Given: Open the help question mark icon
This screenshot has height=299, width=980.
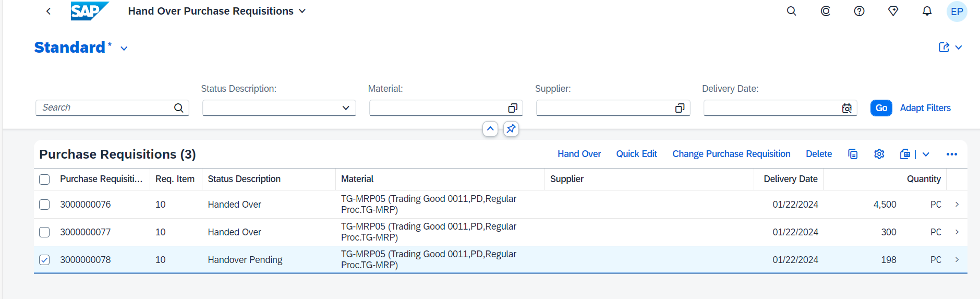Looking at the screenshot, I should [859, 11].
